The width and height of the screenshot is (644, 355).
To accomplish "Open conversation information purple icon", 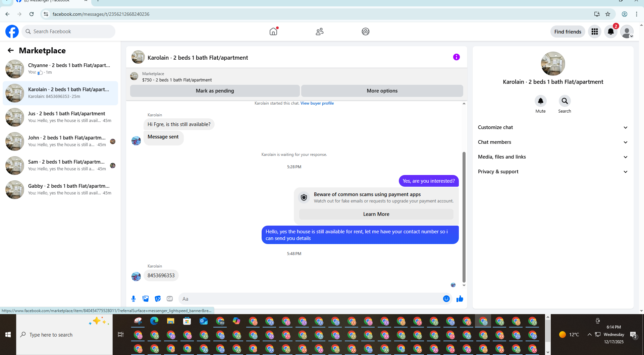I will [x=456, y=57].
